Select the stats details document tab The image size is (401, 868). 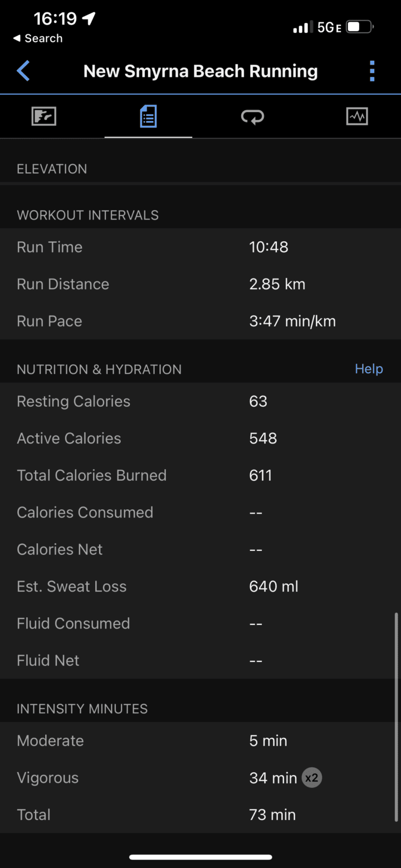click(x=148, y=116)
